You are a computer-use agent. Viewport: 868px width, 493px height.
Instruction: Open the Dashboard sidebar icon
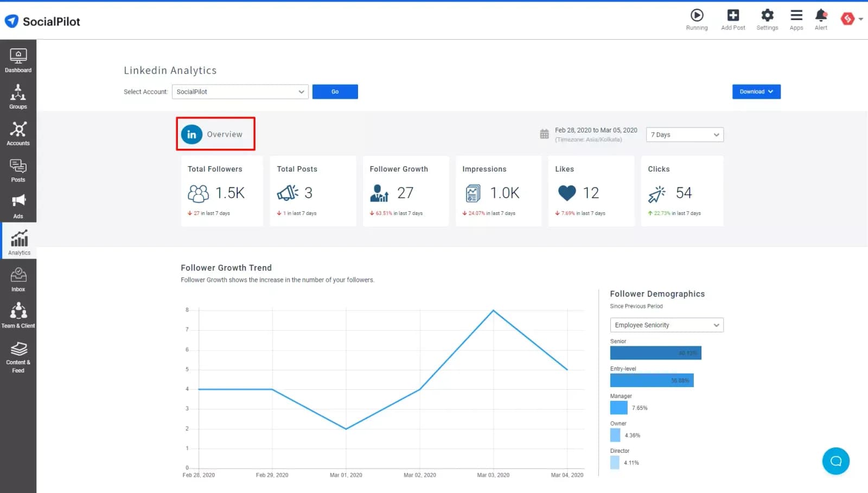[18, 60]
